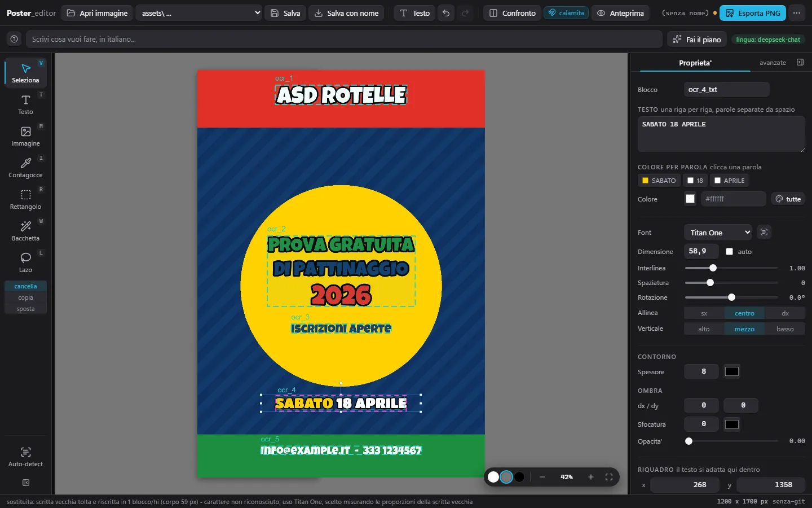
Task: Select the cancella mode
Action: point(25,286)
